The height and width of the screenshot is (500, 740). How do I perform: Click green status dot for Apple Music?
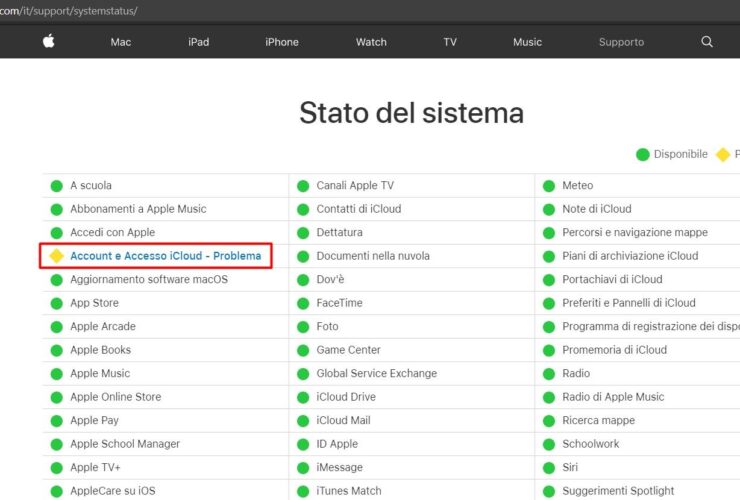point(57,374)
